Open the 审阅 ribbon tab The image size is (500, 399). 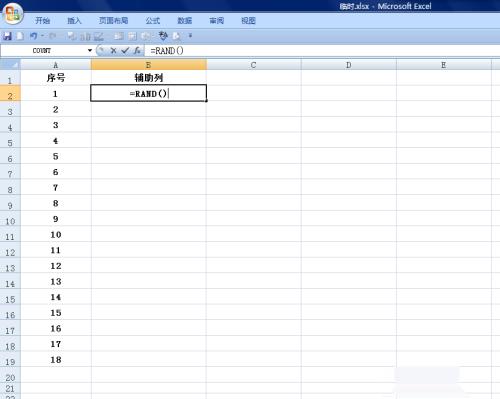coord(217,21)
